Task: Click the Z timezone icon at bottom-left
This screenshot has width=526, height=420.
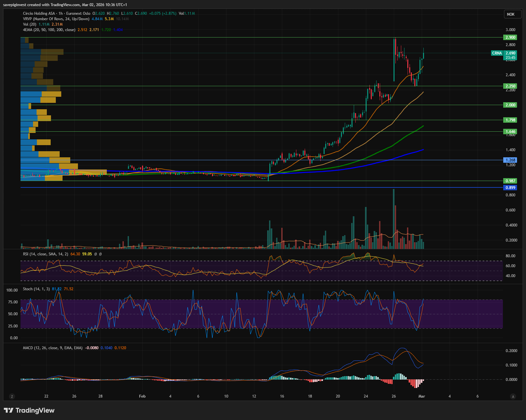Action: click(12, 397)
